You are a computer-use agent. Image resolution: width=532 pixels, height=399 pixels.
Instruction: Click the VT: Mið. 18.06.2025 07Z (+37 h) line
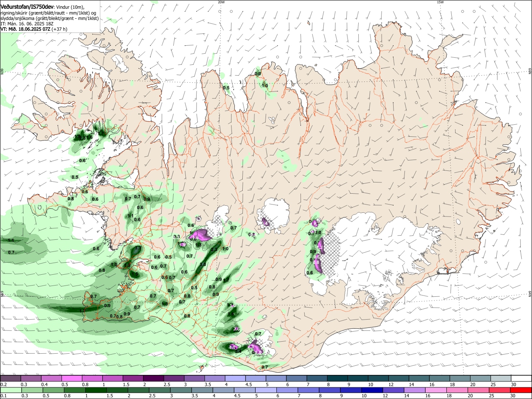click(34, 29)
